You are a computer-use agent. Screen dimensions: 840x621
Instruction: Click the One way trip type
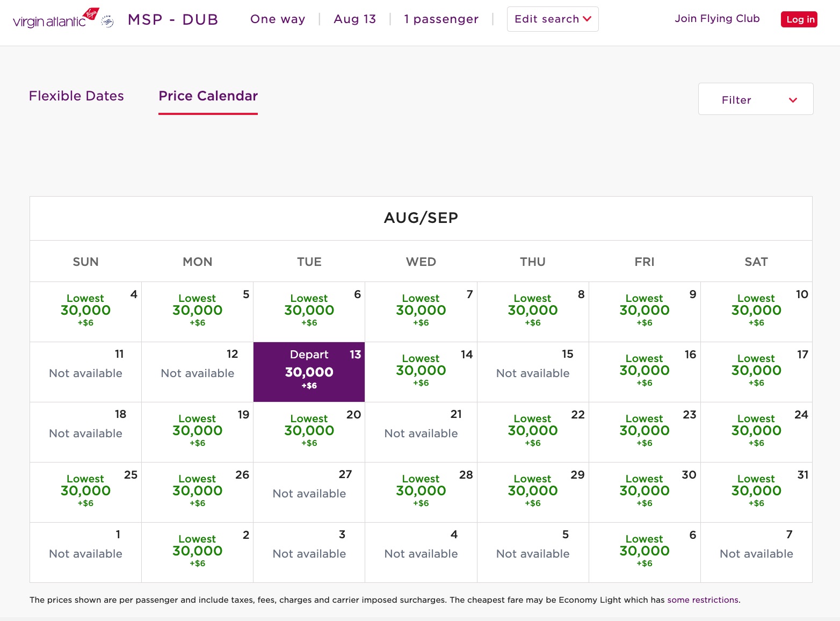click(277, 19)
